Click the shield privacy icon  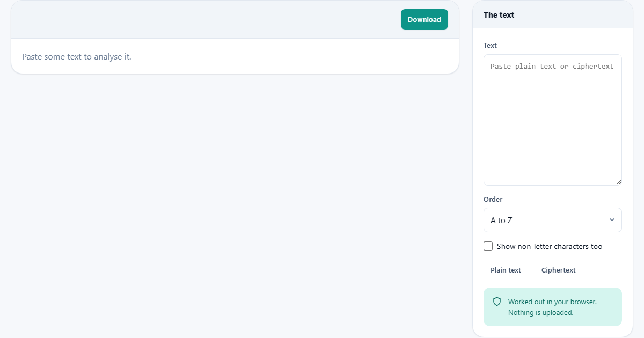coord(497,302)
